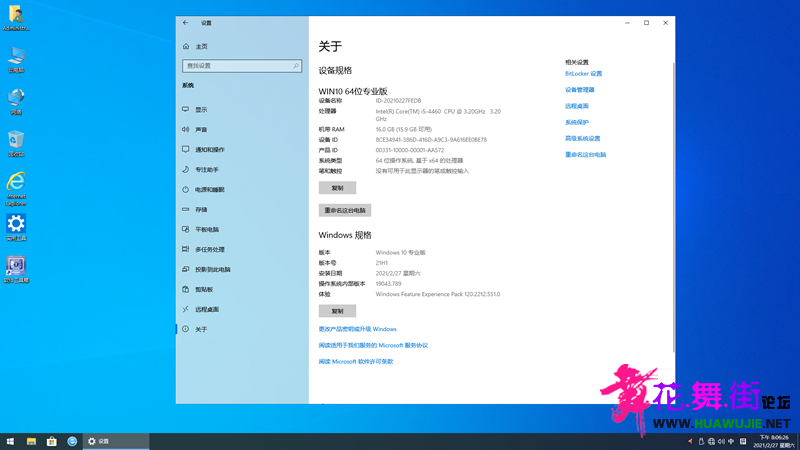Image resolution: width=800 pixels, height=450 pixels.
Task: Click the volume speaker tray icon
Action: pyautogui.click(x=721, y=441)
